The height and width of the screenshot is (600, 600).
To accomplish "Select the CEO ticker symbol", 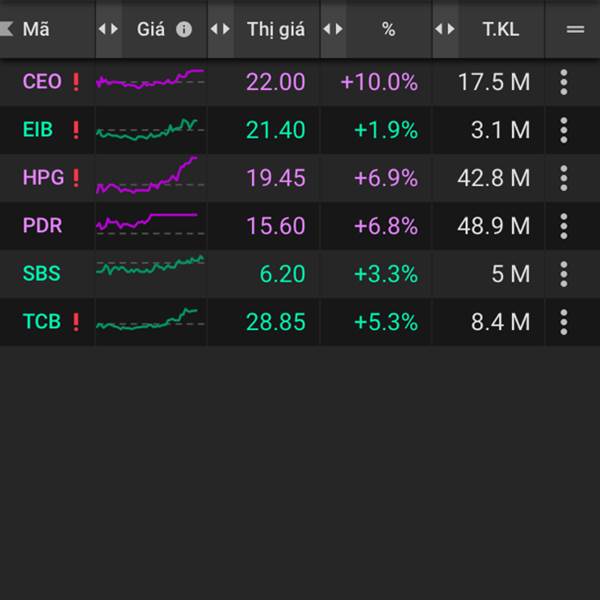I will tap(42, 82).
